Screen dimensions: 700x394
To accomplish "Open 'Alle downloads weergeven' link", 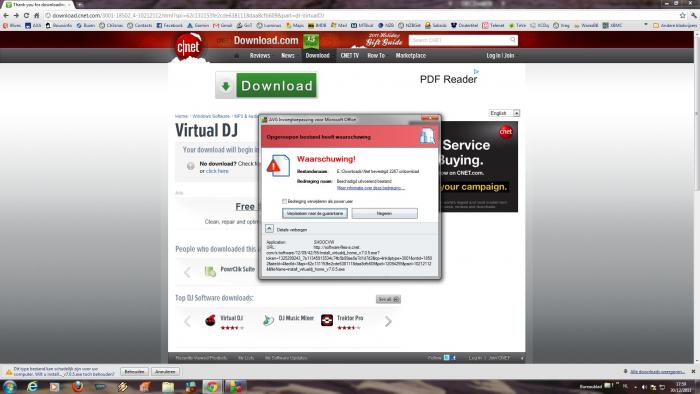I will click(x=657, y=372).
